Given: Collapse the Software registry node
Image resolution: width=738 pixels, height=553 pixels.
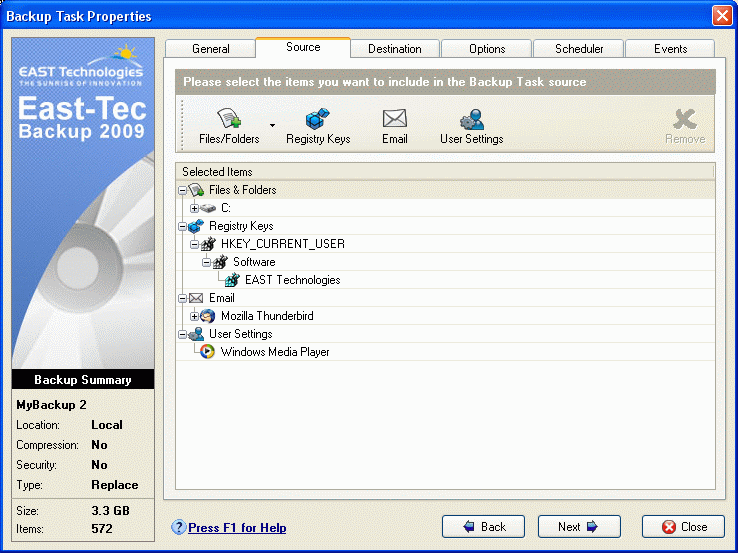Looking at the screenshot, I should (x=206, y=262).
